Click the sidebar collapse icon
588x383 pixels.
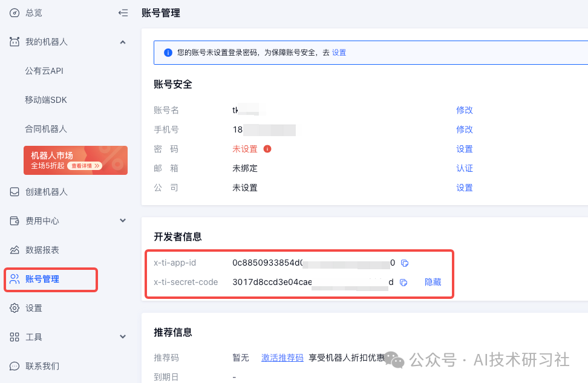(x=123, y=13)
